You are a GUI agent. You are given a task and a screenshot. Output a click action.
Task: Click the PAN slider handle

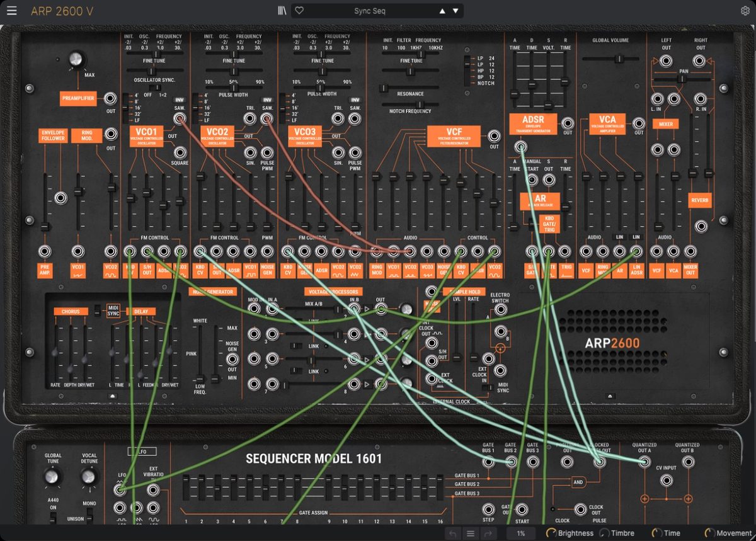click(x=683, y=79)
